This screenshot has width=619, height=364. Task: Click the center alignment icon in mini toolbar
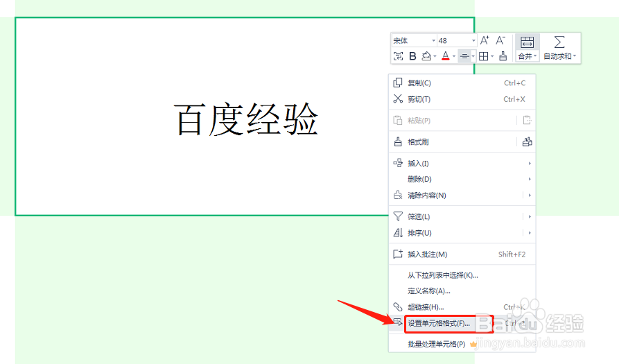[464, 56]
